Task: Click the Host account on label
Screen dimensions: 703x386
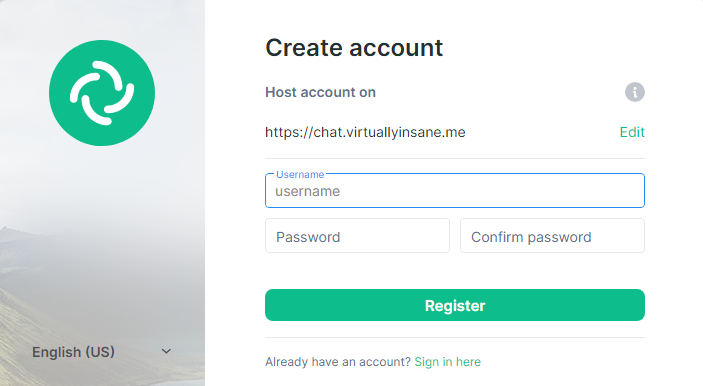Action: (321, 92)
